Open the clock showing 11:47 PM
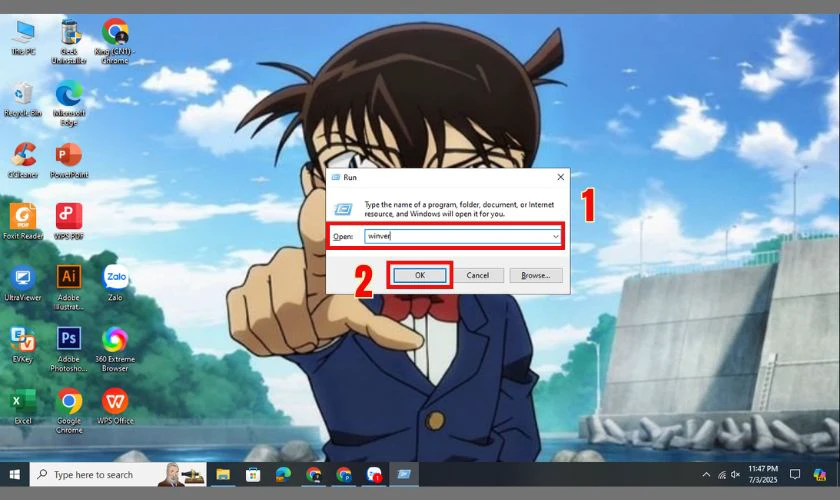The width and height of the screenshot is (840, 500). [x=763, y=474]
